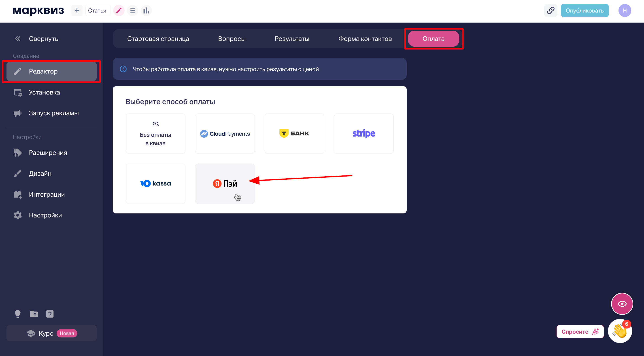Click the brush icon by Дизайн
Image resolution: width=644 pixels, height=356 pixels.
click(17, 173)
